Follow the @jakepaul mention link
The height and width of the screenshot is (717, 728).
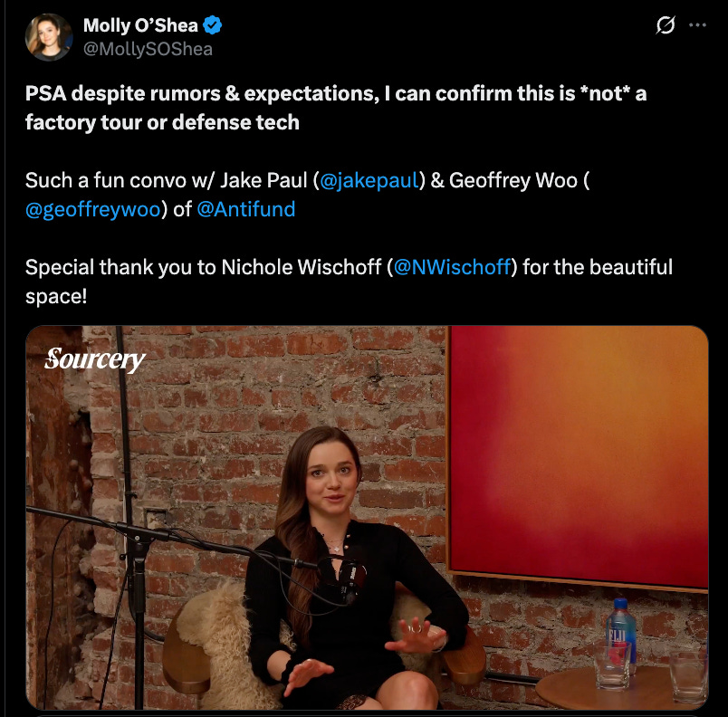click(x=369, y=180)
